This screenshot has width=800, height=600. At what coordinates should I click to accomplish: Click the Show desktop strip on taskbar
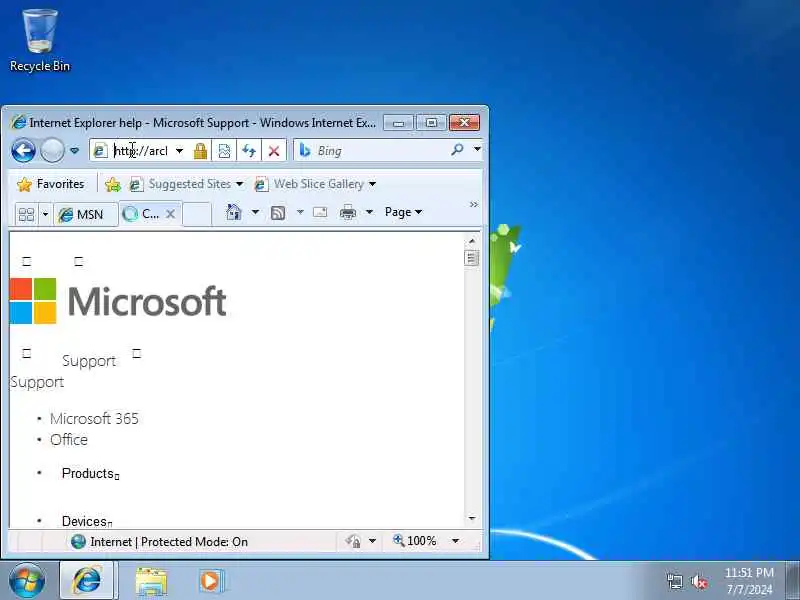click(792, 581)
